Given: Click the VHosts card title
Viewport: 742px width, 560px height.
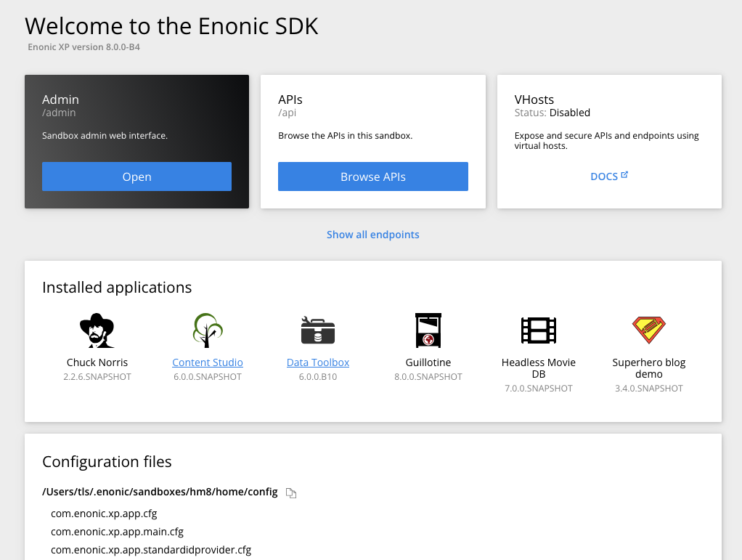Looking at the screenshot, I should tap(534, 100).
